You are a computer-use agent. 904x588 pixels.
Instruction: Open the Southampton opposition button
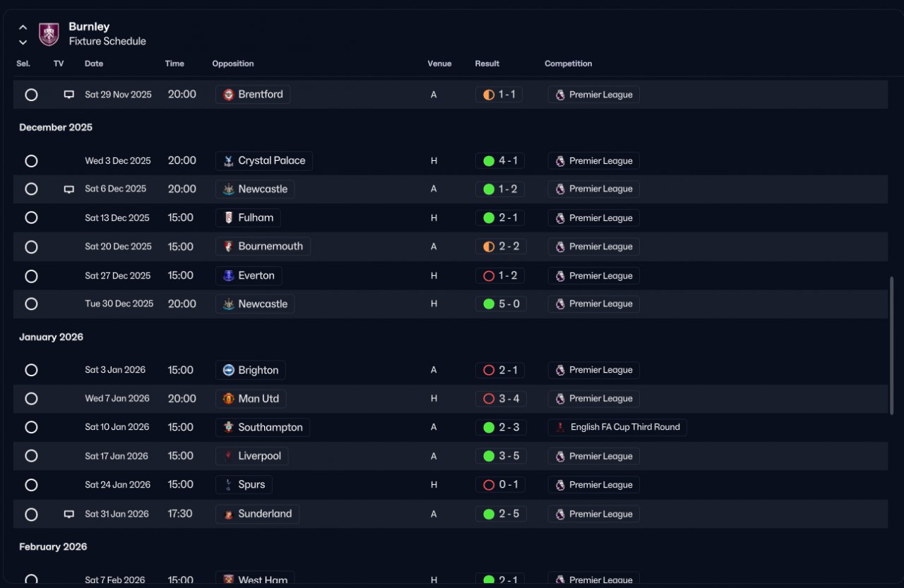(x=263, y=427)
